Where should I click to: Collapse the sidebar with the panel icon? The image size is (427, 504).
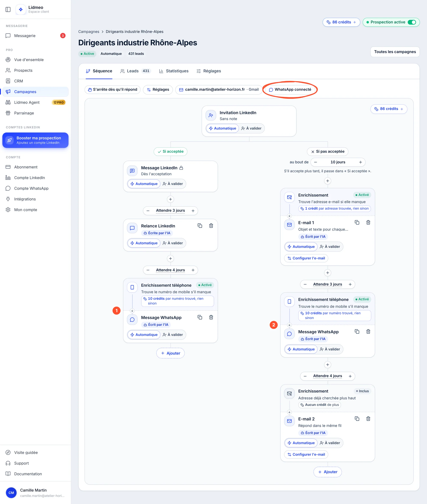(x=8, y=9)
